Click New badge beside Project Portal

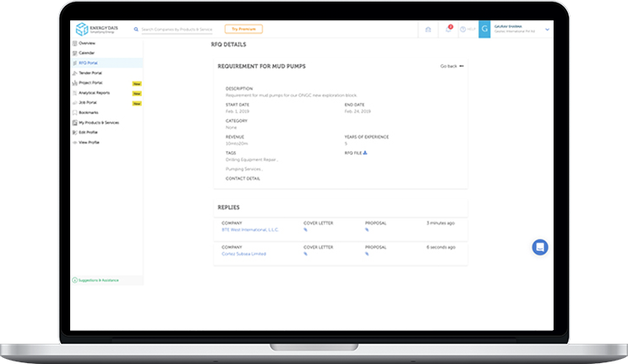click(137, 84)
